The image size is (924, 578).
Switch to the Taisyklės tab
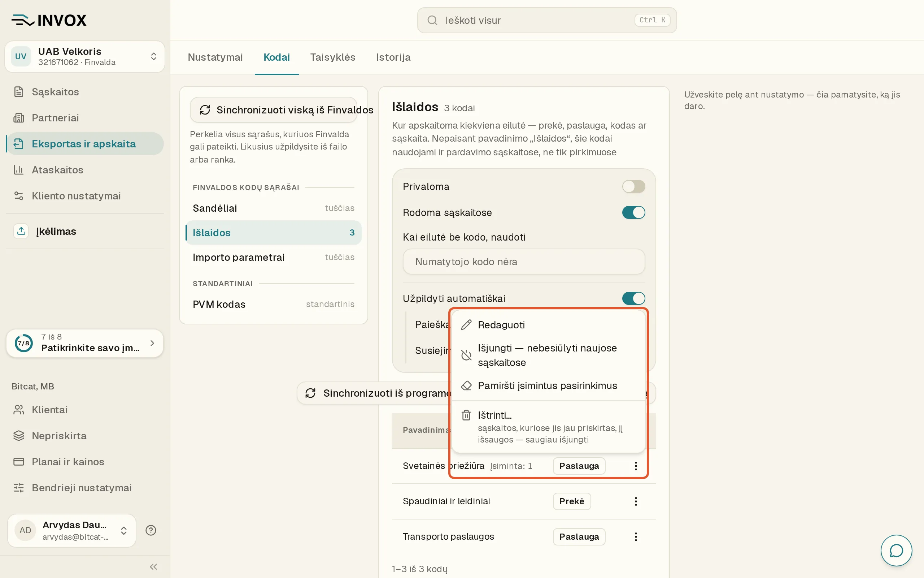[x=332, y=57]
